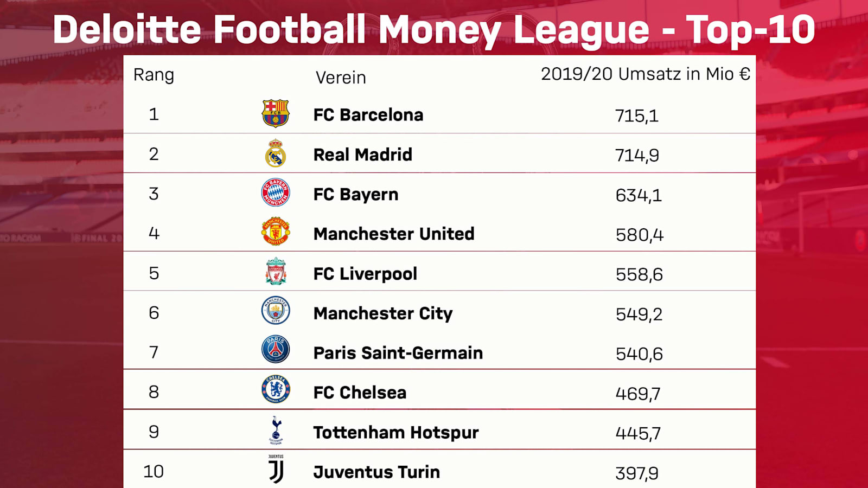Click the Manchester United crest
The image size is (868, 488).
pos(276,232)
